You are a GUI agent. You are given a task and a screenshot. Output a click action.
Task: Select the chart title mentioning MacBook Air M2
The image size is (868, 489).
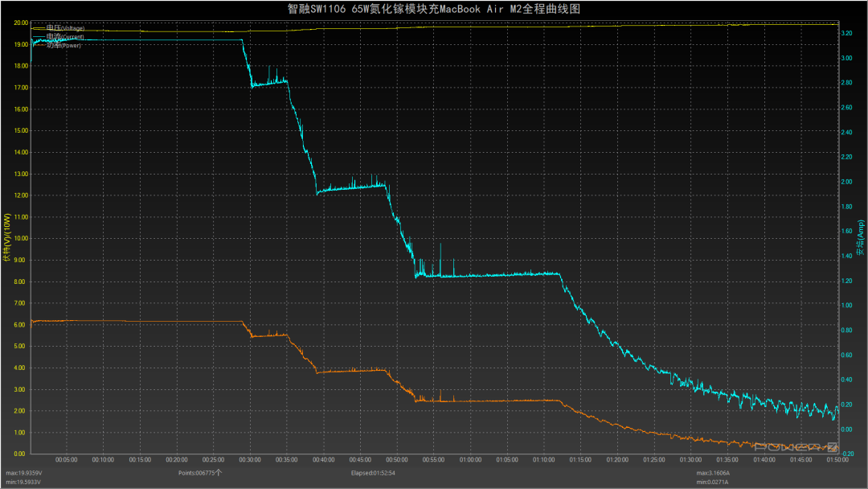pos(434,9)
